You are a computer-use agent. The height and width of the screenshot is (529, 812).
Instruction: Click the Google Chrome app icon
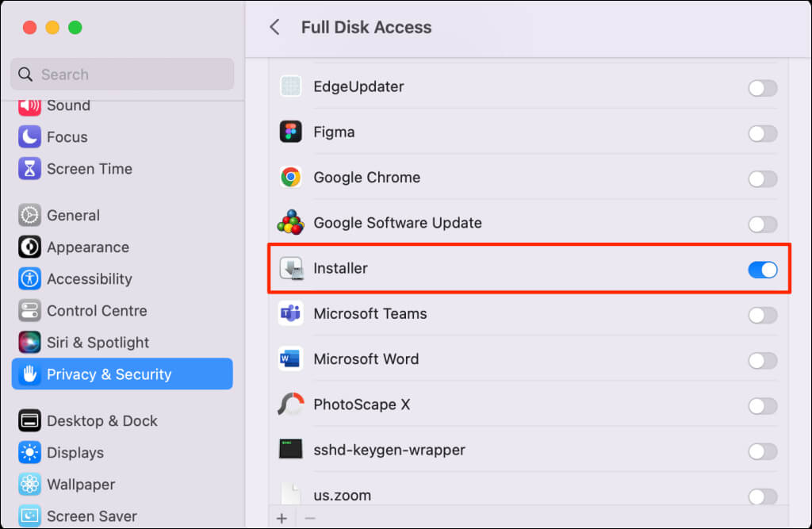[291, 177]
